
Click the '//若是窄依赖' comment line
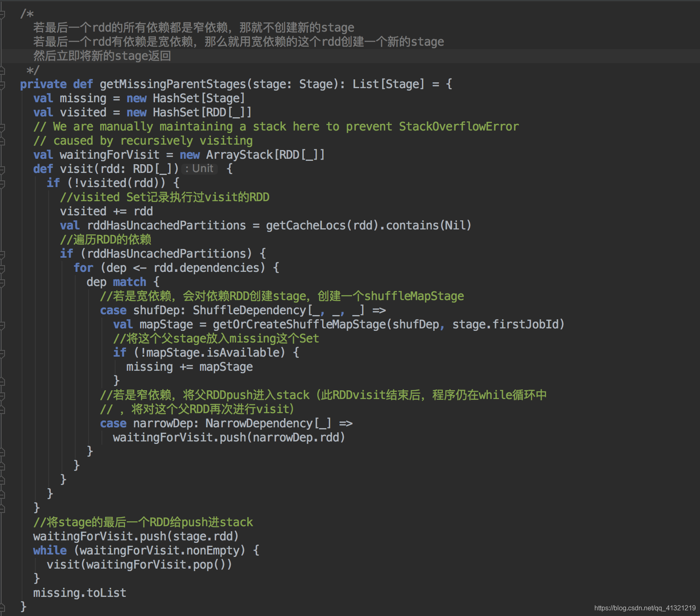(x=323, y=395)
